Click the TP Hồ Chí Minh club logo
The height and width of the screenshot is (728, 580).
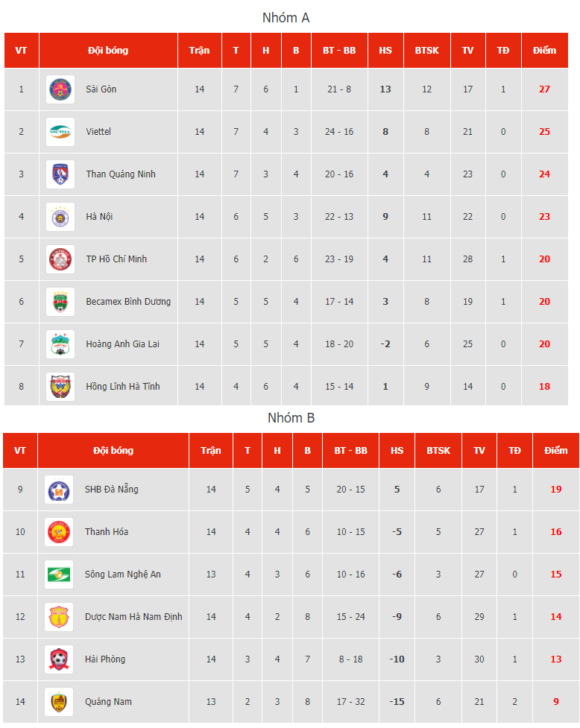click(60, 259)
